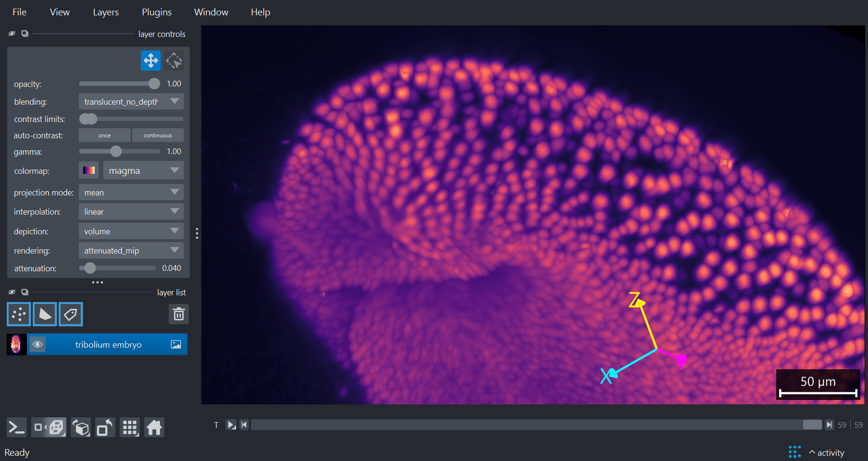
Task: Select the transform layer tool
Action: coord(174,61)
